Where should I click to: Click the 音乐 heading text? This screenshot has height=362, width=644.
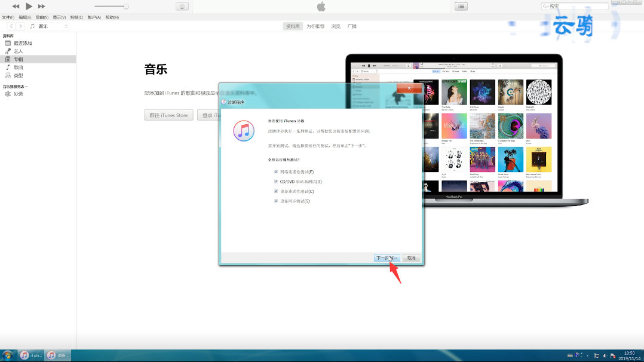tap(156, 69)
